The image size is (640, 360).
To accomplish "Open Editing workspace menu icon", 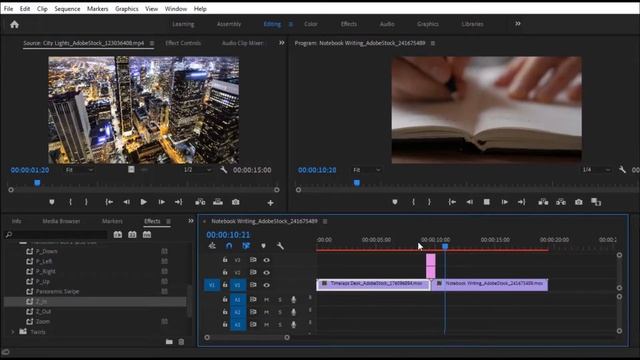I will coord(291,24).
